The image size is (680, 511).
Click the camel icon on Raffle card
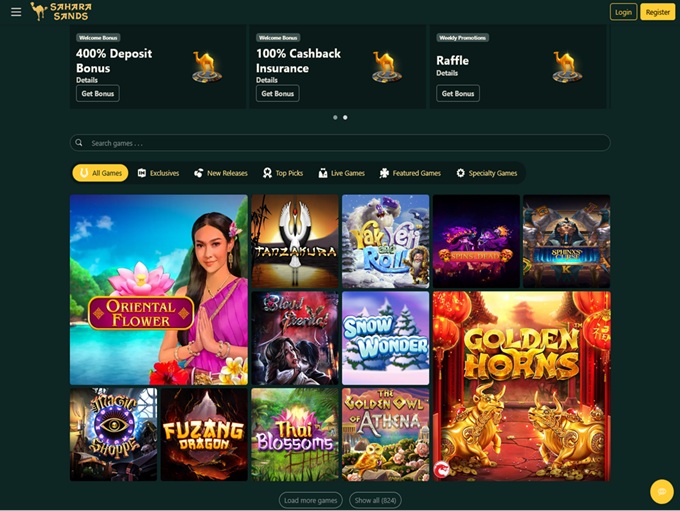coord(567,67)
